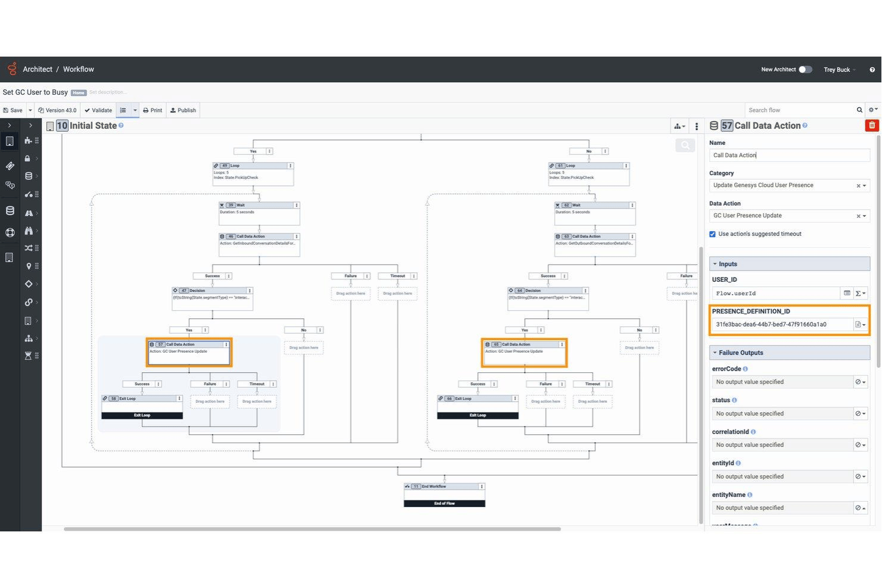Click the Publish button
This screenshot has height=588, width=882.
click(183, 110)
